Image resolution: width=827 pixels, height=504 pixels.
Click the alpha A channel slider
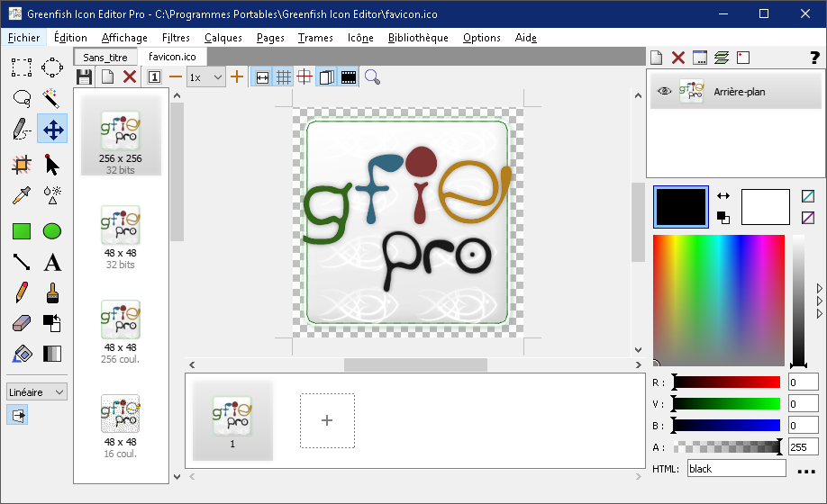pyautogui.click(x=727, y=447)
